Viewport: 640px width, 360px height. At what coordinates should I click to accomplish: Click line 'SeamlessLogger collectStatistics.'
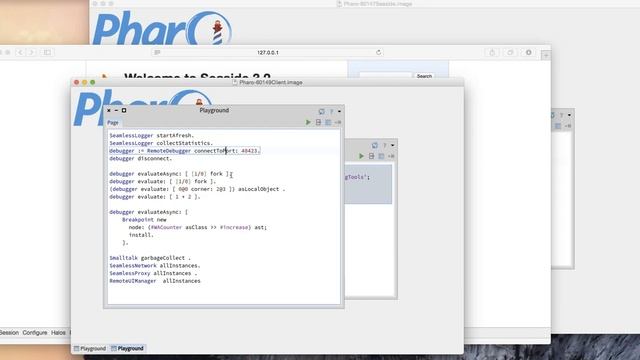161,143
